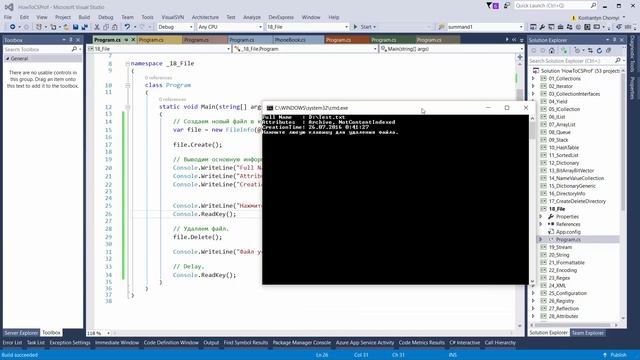640x360 pixels.
Task: Click the Solution Explorer Collapse All icon
Action: coord(609,51)
